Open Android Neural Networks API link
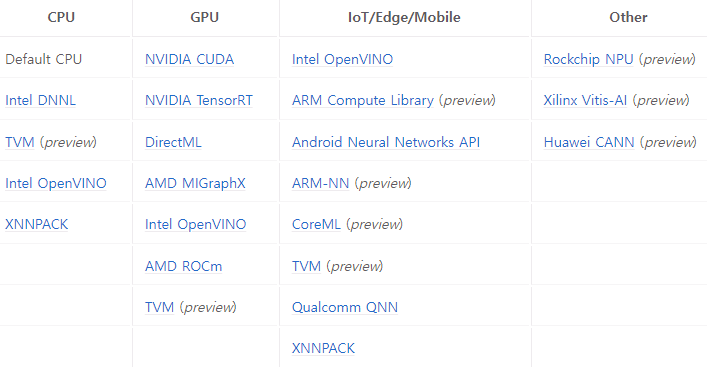707x367 pixels. point(386,142)
